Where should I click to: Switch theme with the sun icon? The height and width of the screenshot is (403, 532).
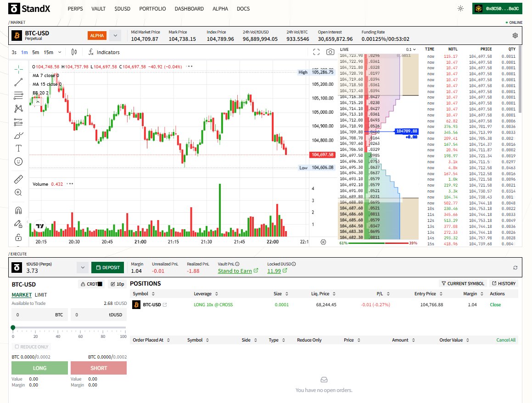click(x=460, y=8)
